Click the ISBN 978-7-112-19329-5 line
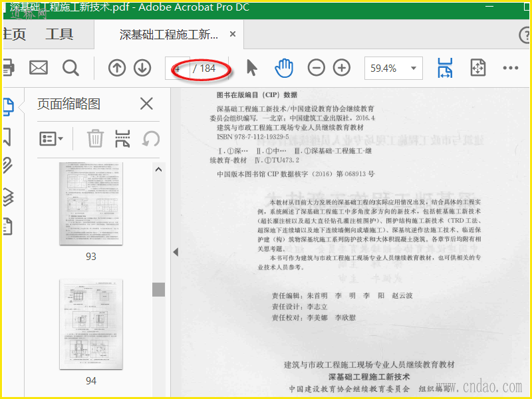532x399 pixels. pos(253,137)
